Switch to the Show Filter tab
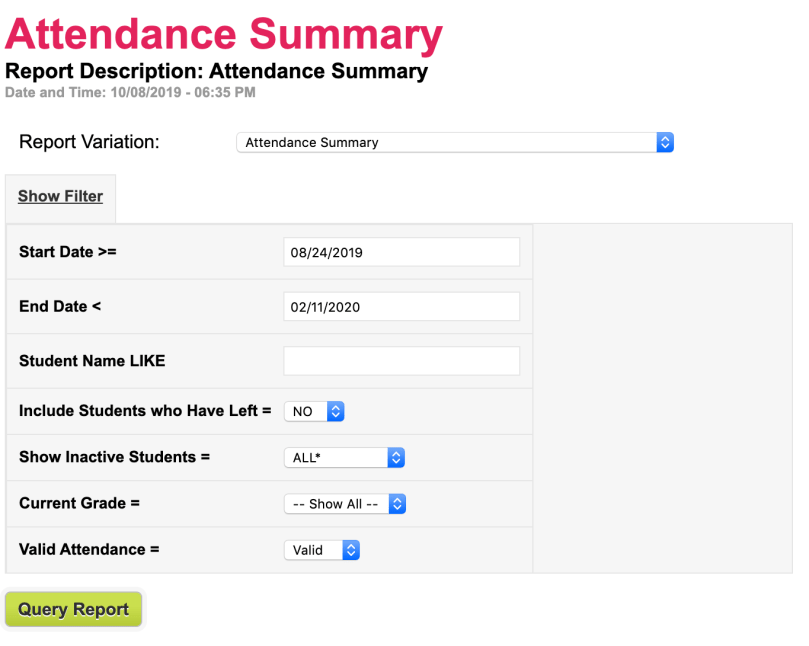 coord(59,197)
